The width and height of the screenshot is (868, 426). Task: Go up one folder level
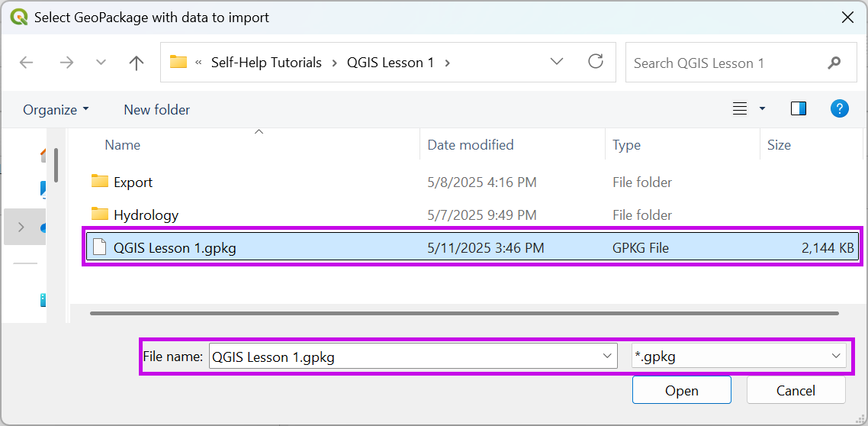(x=137, y=63)
